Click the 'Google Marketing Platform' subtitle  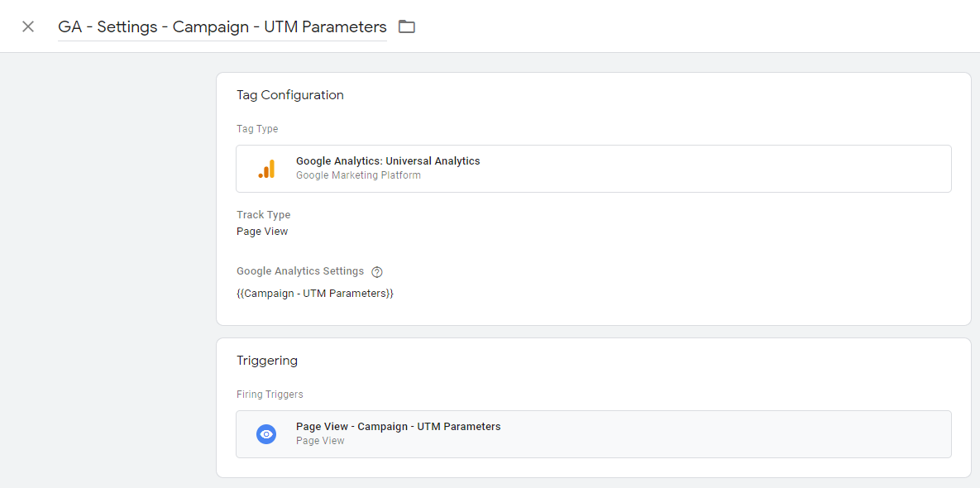[358, 175]
